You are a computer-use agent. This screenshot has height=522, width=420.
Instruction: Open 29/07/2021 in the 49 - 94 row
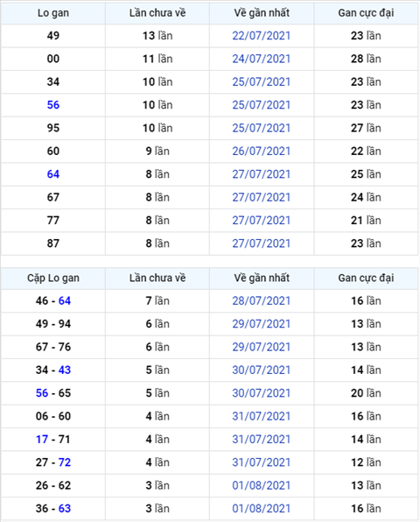tap(262, 324)
